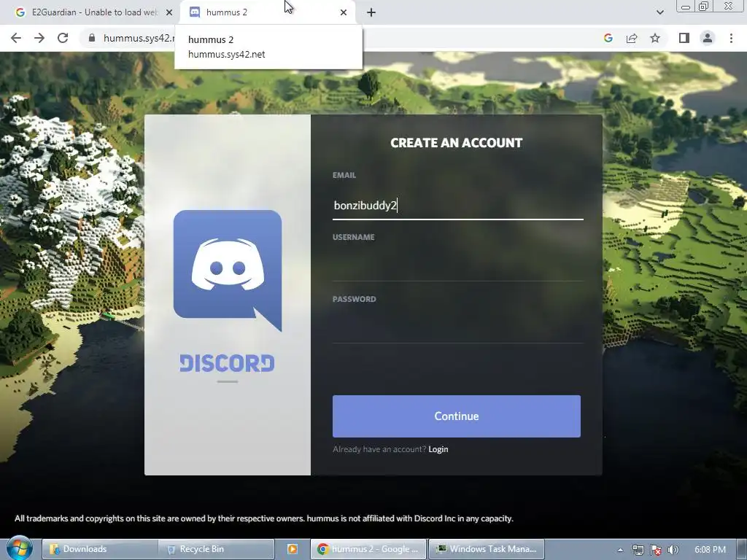Open Downloads from the taskbar

coord(99,549)
